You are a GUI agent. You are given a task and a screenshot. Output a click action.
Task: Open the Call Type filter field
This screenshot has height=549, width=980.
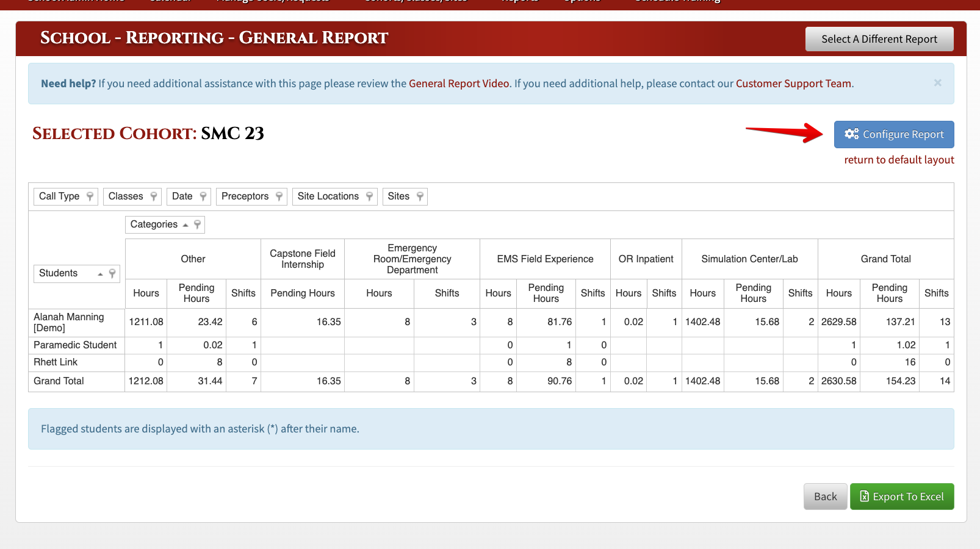point(66,196)
